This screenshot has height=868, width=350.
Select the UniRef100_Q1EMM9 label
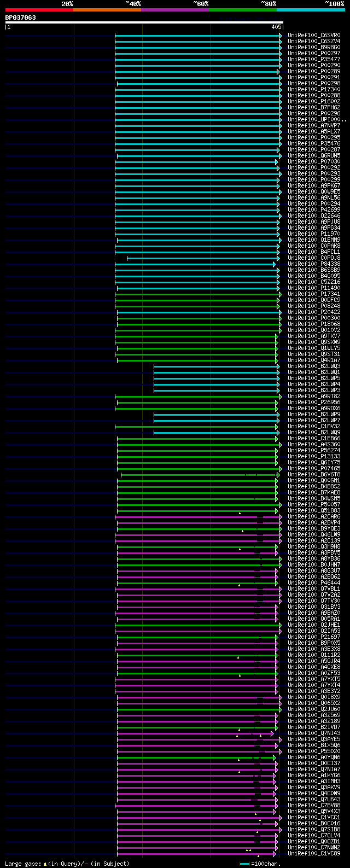[x=314, y=240]
